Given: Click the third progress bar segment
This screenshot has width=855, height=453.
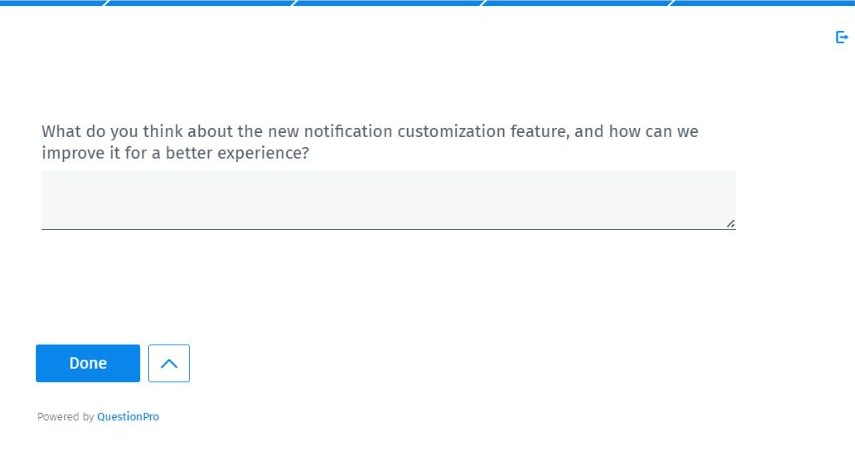Looking at the screenshot, I should [x=389, y=3].
